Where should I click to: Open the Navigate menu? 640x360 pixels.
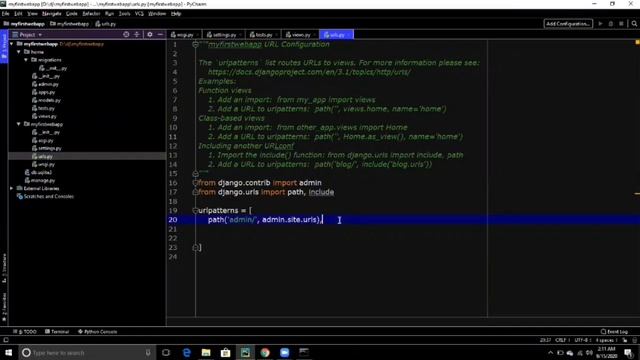coord(52,14)
